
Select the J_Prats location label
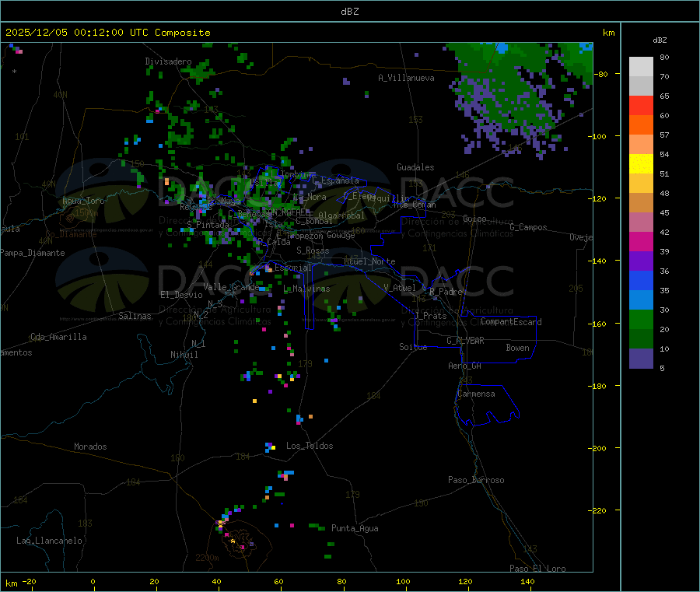pos(430,316)
